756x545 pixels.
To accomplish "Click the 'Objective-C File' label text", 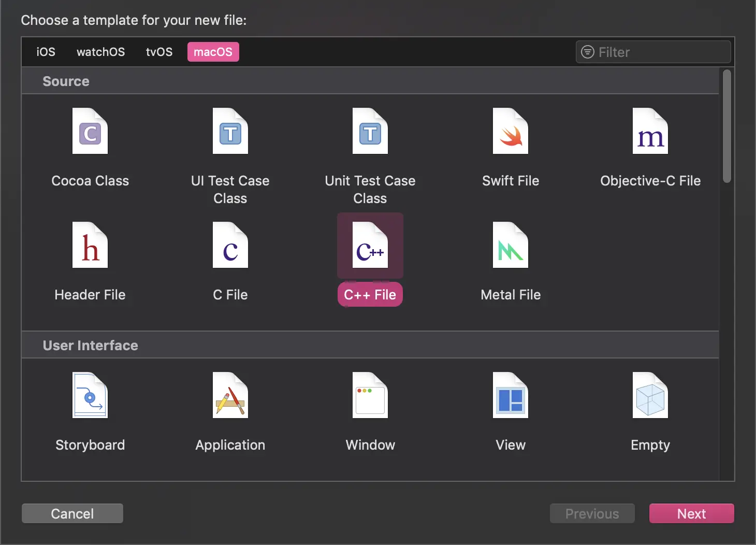I will pyautogui.click(x=650, y=181).
